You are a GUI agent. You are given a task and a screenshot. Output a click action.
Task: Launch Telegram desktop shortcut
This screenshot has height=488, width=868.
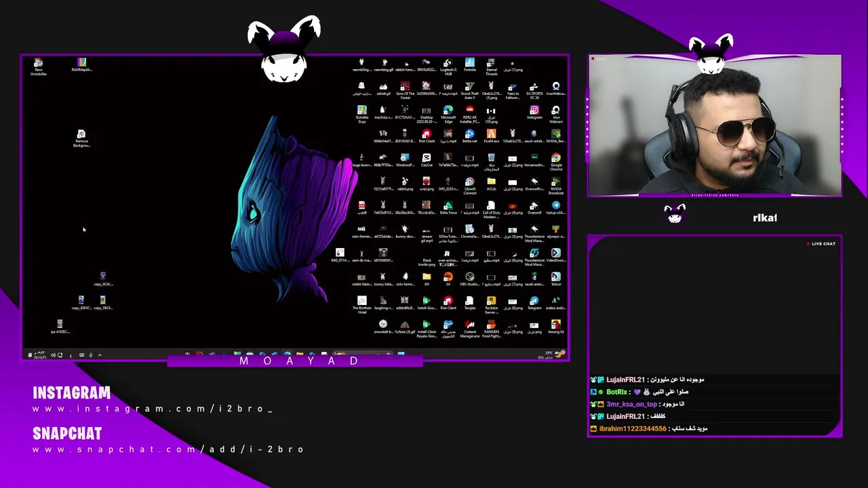(x=534, y=302)
